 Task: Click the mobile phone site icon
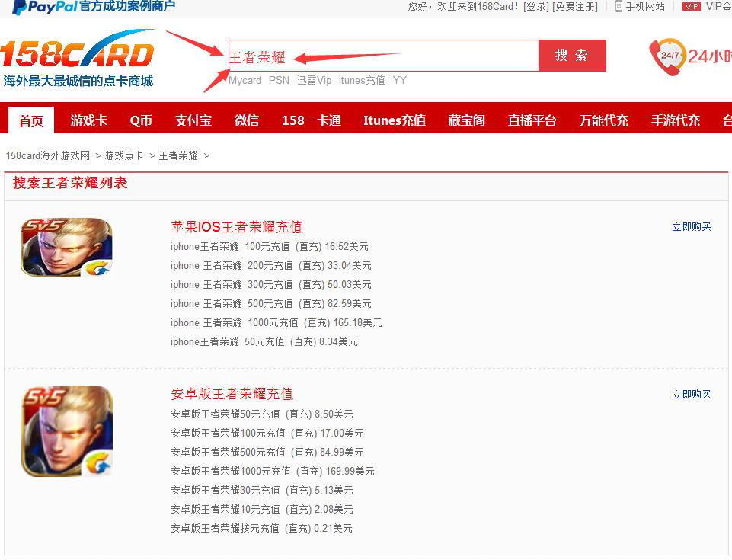pyautogui.click(x=619, y=7)
